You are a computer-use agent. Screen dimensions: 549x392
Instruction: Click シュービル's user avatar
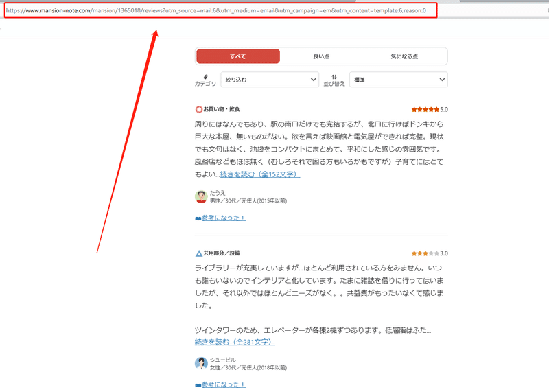[201, 363]
